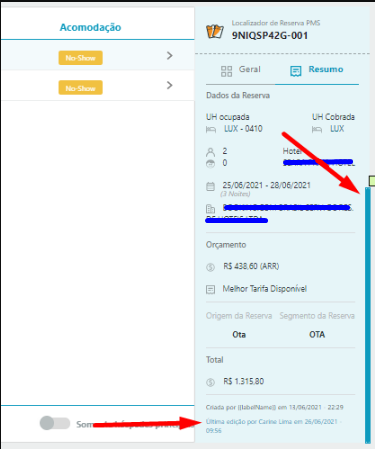375x449 pixels.
Task: Click the Geral grid icon
Action: (226, 71)
